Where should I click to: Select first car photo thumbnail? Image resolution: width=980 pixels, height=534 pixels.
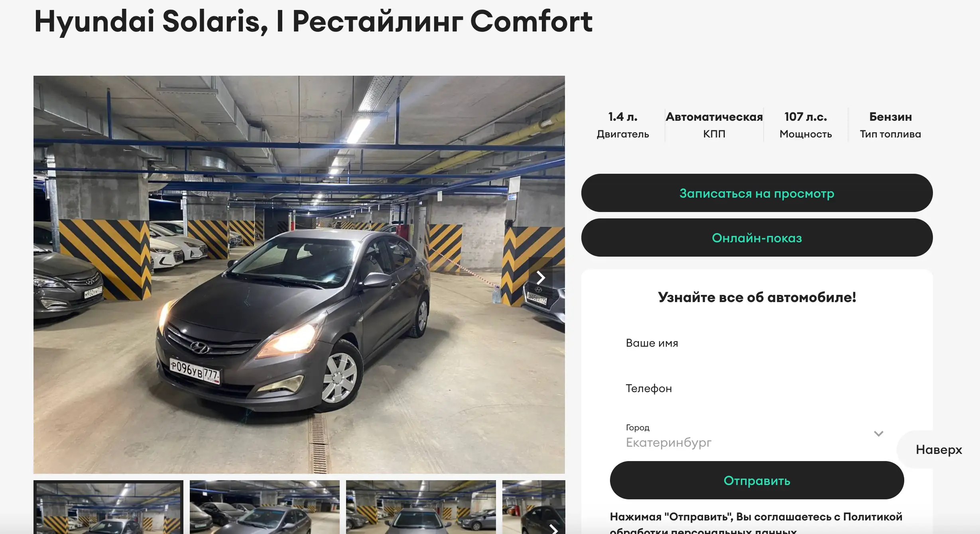[108, 507]
